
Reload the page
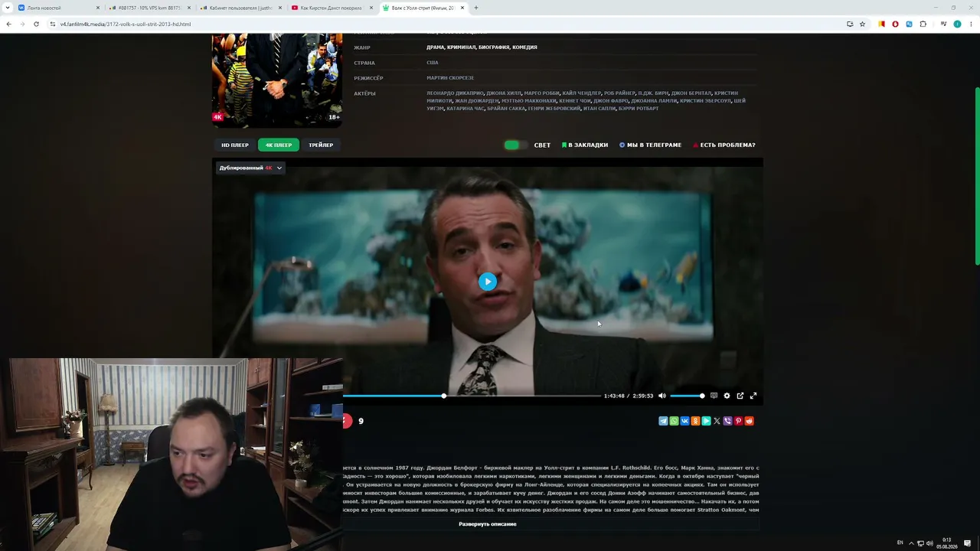(36, 24)
